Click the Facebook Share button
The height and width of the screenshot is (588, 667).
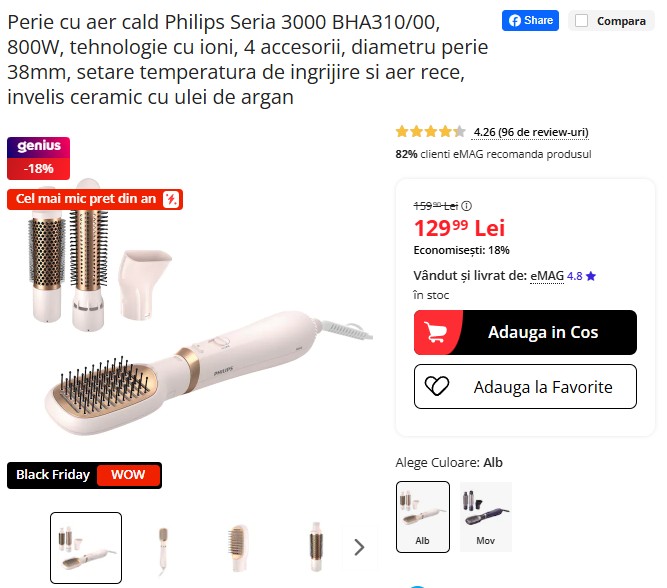pos(530,20)
